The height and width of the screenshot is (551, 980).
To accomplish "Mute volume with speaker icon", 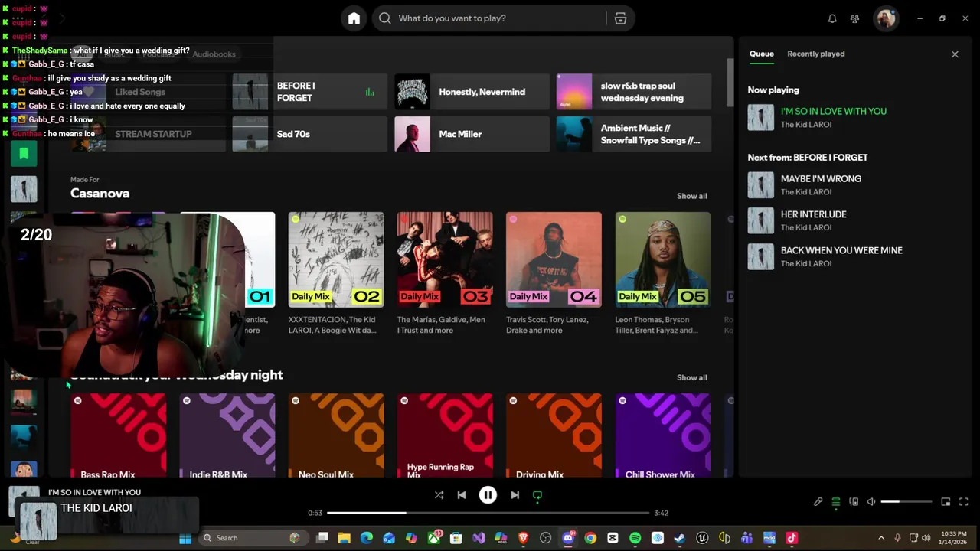I will coord(871,502).
